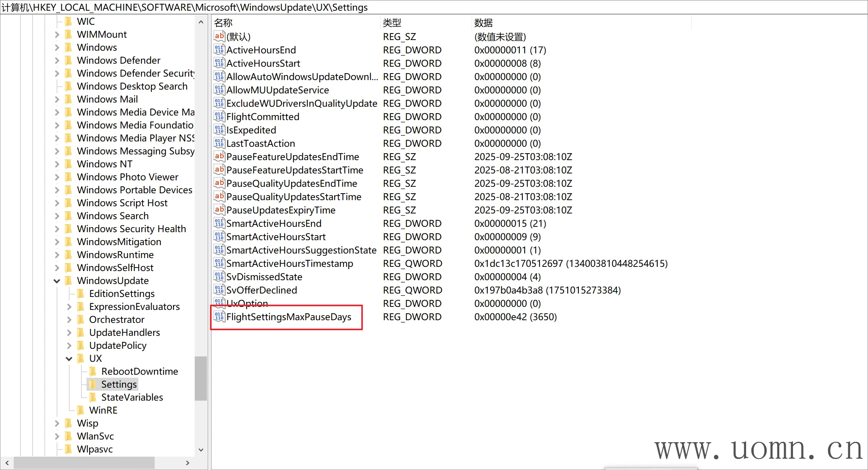Expand the Orchestrator key
Viewport: 868px width, 470px height.
69,319
